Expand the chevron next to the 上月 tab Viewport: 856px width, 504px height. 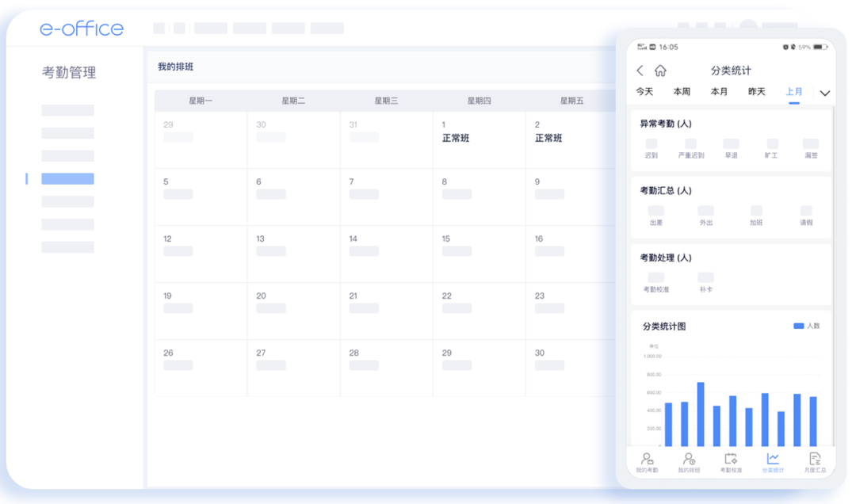pos(824,93)
